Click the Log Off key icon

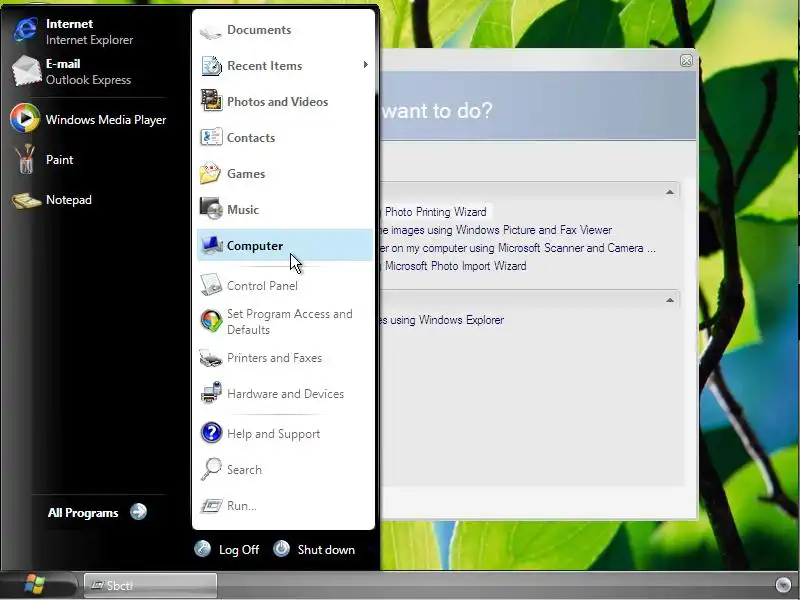click(x=203, y=548)
